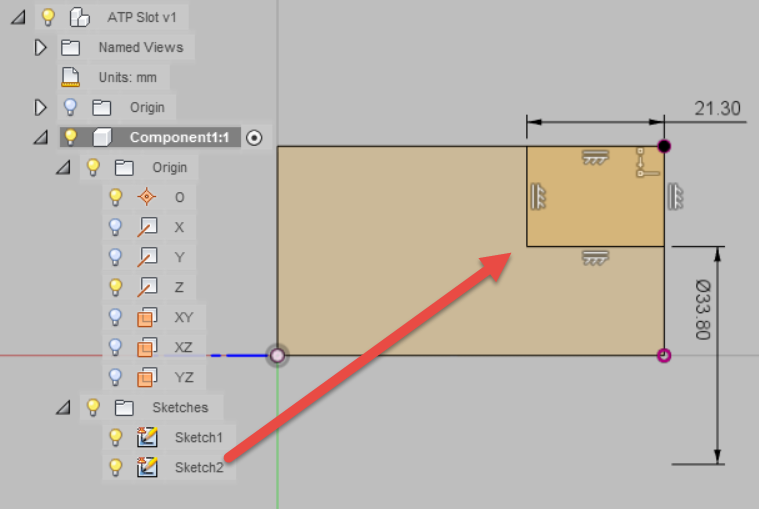Click the coincident constraint glyph near top-right corner
Screen dimensions: 759x509
[647, 163]
